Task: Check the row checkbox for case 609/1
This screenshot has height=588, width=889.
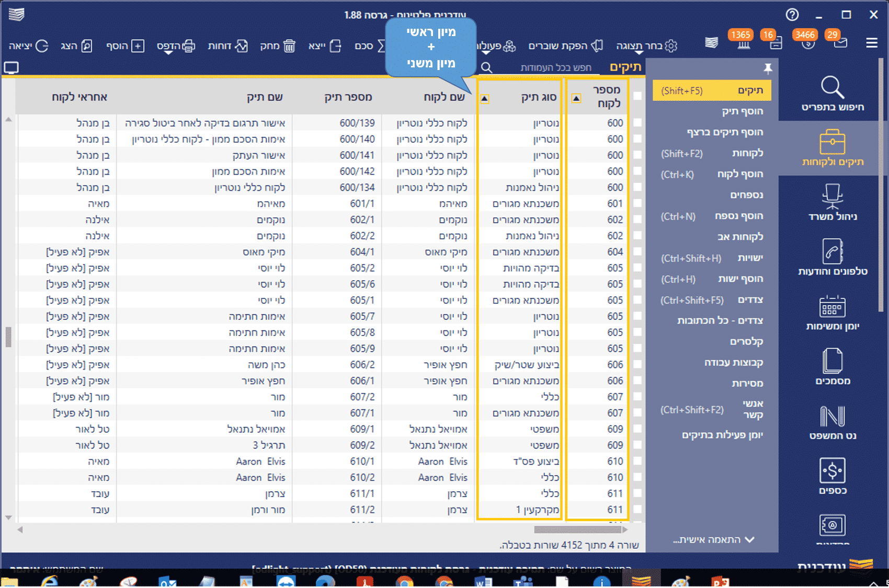Action: (x=637, y=429)
